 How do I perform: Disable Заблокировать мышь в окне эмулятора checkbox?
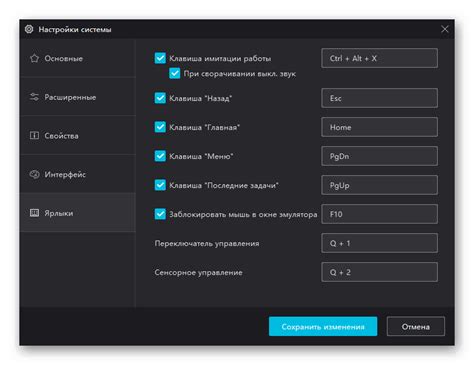click(x=160, y=214)
